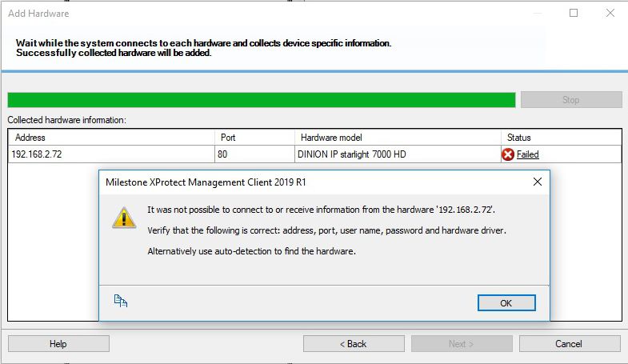Click the green hardware collection progress bar
Screen dimensions: 628x364
pos(262,100)
